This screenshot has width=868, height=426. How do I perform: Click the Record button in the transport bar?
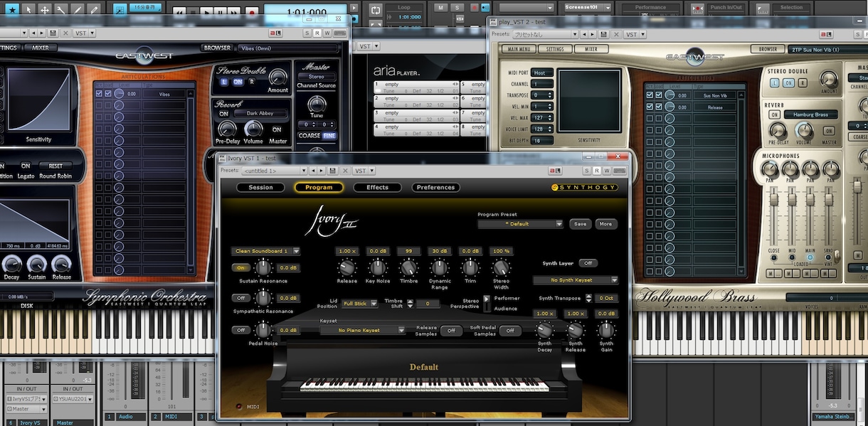(x=251, y=12)
